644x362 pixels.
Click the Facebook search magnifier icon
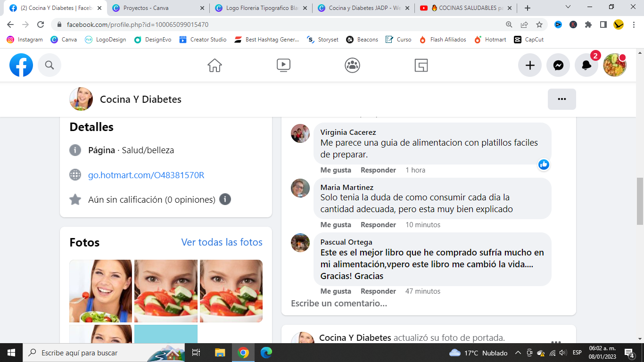(50, 65)
